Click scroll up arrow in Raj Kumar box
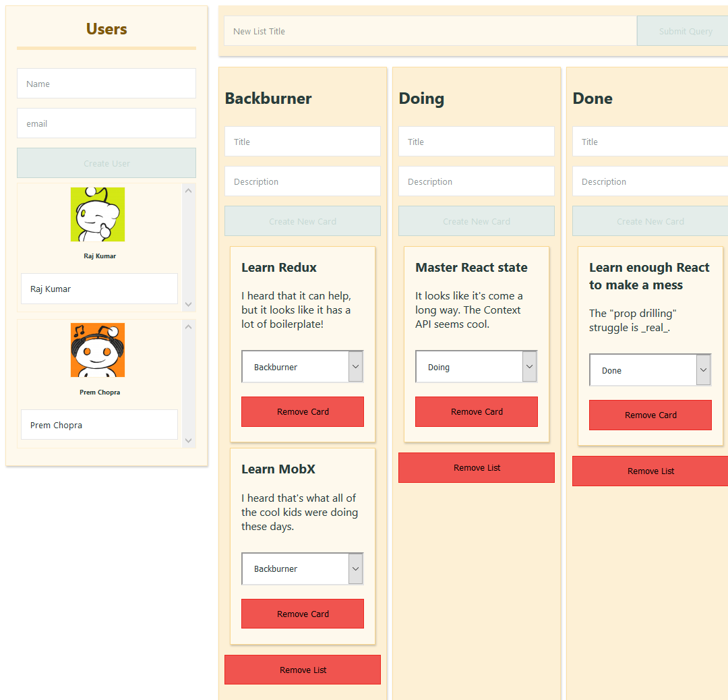The width and height of the screenshot is (728, 700). 189,190
